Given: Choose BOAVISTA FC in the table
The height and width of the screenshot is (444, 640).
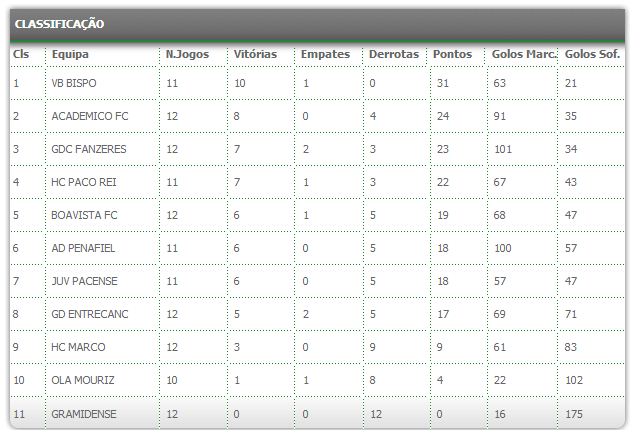Looking at the screenshot, I should [84, 215].
